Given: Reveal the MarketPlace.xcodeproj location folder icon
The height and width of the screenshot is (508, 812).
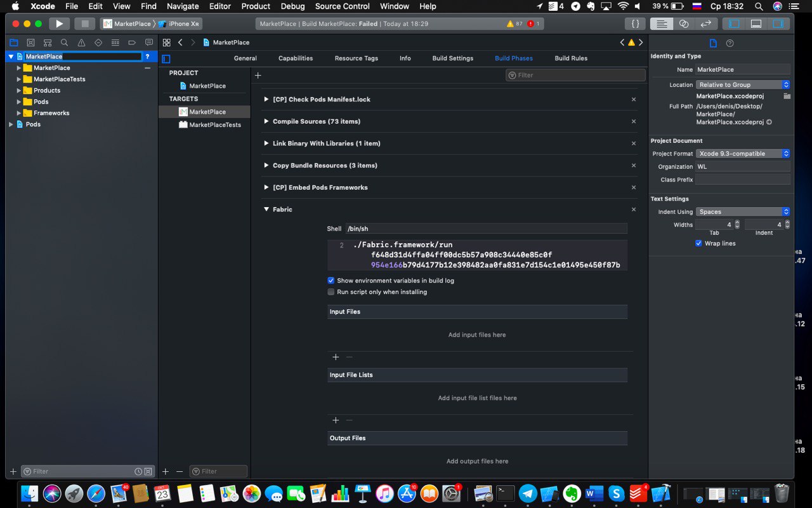Looking at the screenshot, I should click(787, 96).
